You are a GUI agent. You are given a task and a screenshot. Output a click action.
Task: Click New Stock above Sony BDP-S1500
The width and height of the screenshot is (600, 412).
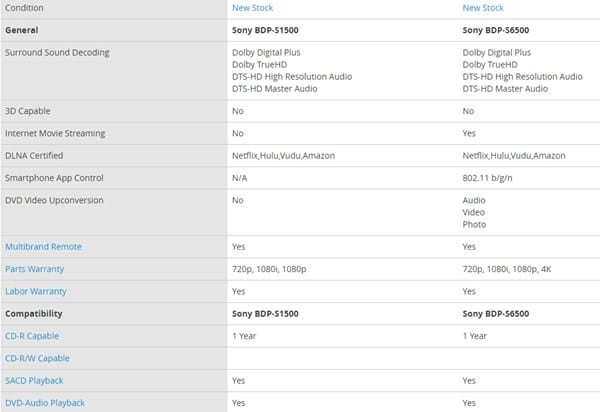(x=254, y=8)
